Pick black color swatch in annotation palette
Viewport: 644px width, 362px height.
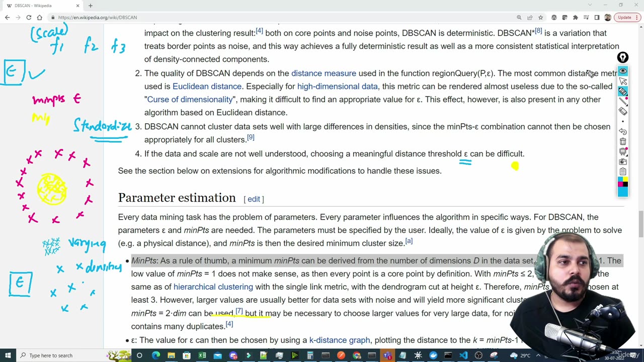pos(625,184)
